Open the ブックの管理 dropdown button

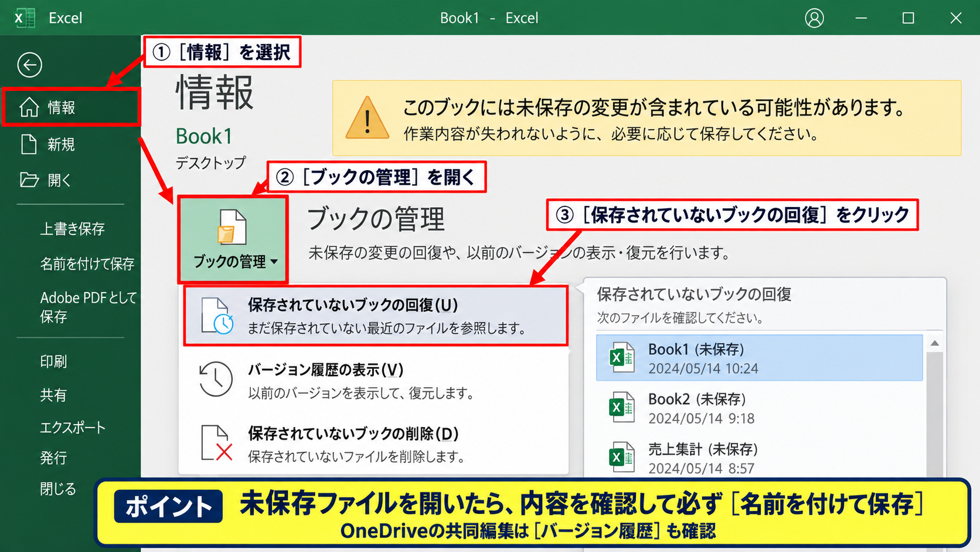[x=233, y=239]
